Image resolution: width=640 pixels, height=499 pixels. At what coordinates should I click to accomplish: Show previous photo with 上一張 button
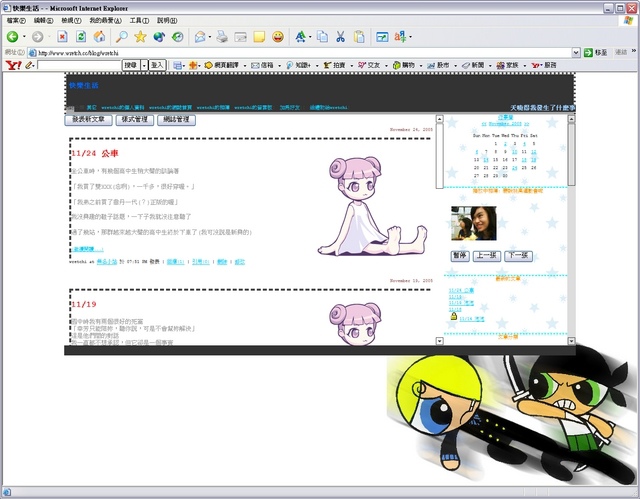[487, 256]
